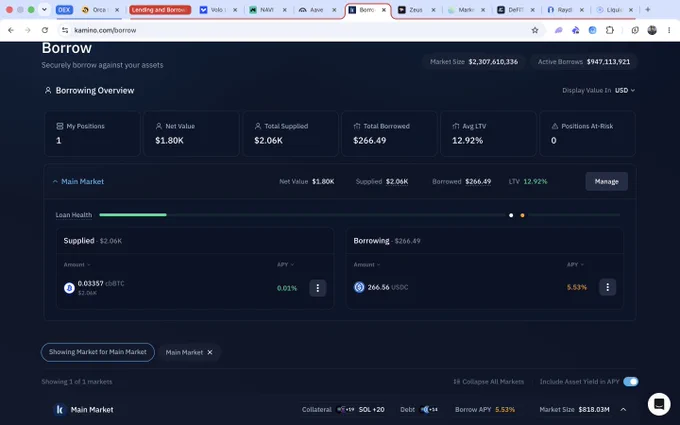The width and height of the screenshot is (680, 425).
Task: Sort Supplied list by APY
Action: click(285, 265)
